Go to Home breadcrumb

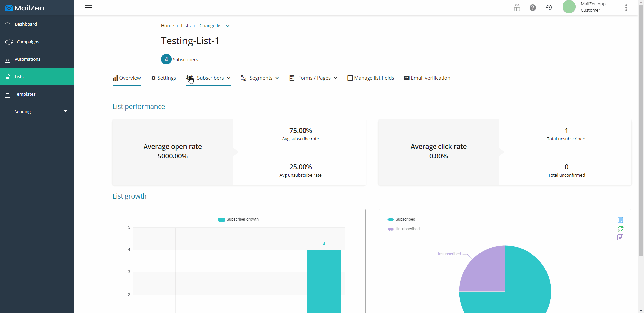(x=167, y=26)
